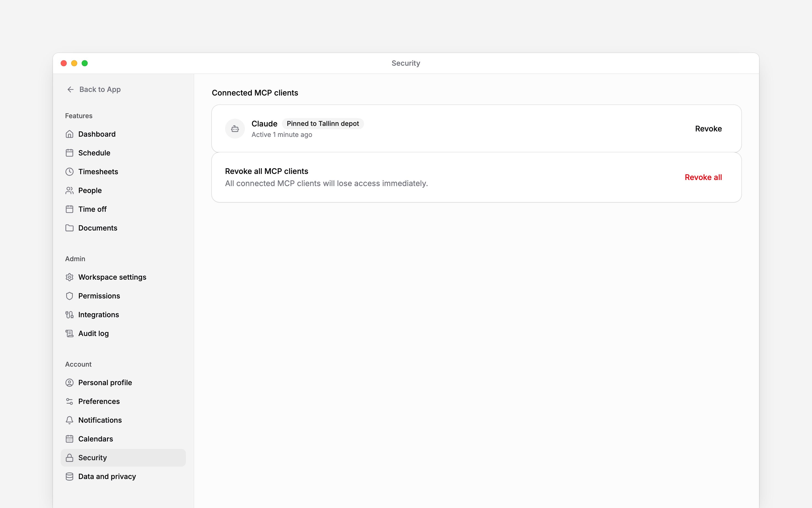Click the Calendars grid icon
Image resolution: width=812 pixels, height=508 pixels.
(70, 439)
